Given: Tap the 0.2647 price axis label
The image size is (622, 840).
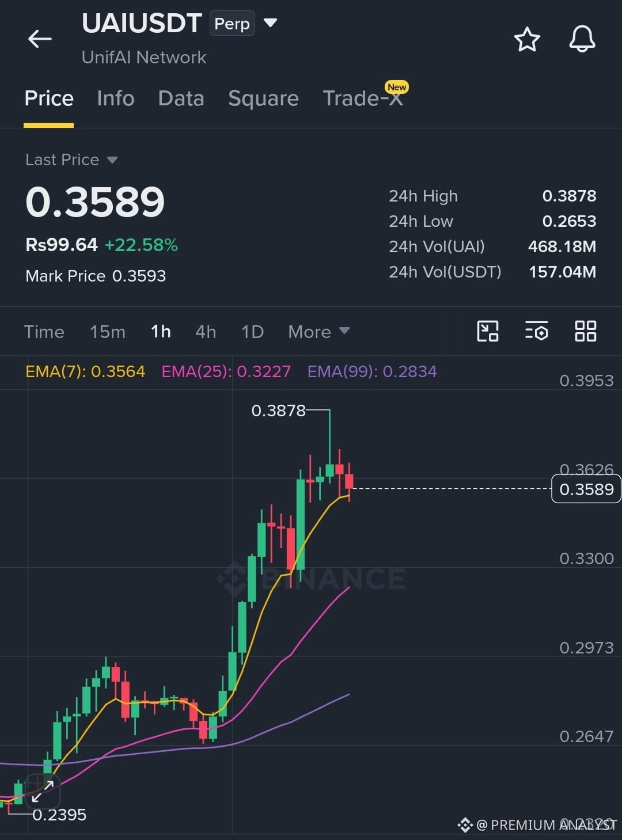Looking at the screenshot, I should coord(586,736).
